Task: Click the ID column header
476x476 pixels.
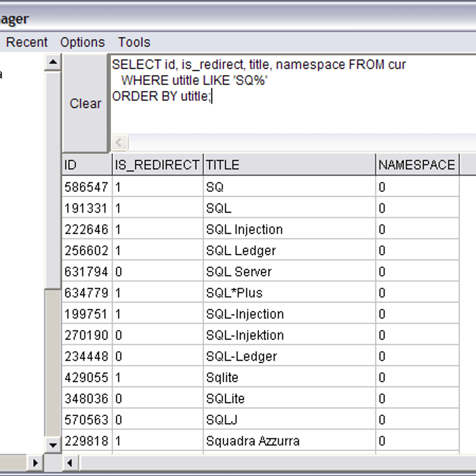Action: coord(87,165)
